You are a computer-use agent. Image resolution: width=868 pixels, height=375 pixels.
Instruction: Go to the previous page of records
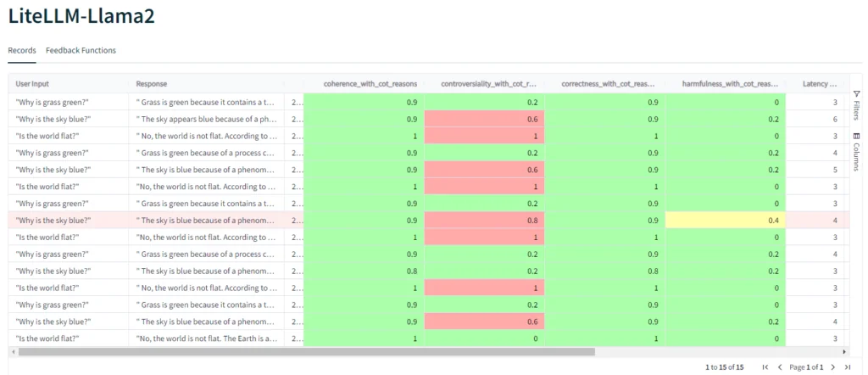pos(780,367)
